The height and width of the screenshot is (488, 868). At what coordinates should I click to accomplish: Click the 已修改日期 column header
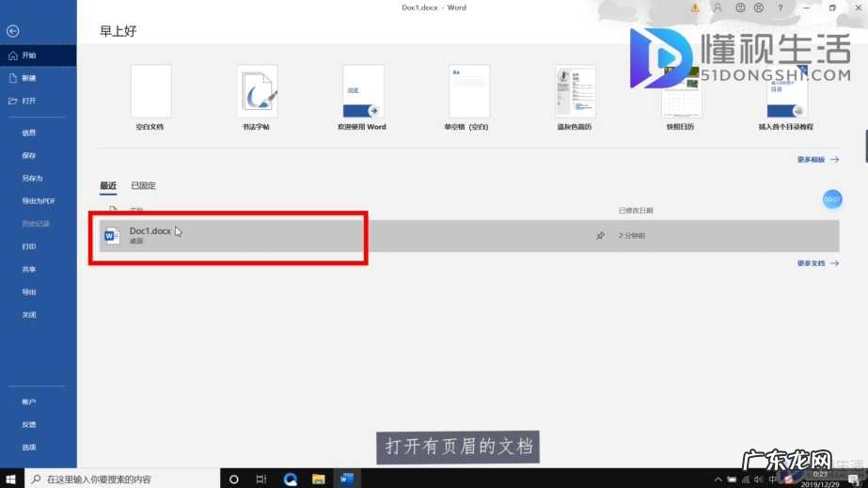click(636, 211)
